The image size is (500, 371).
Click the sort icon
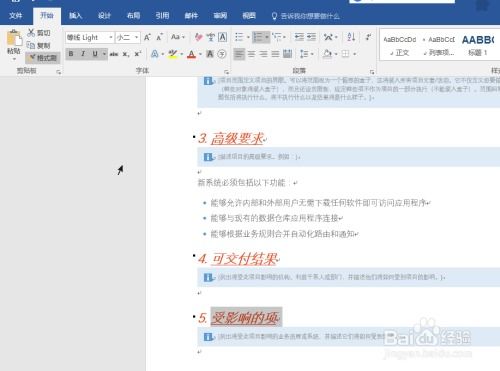[351, 37]
